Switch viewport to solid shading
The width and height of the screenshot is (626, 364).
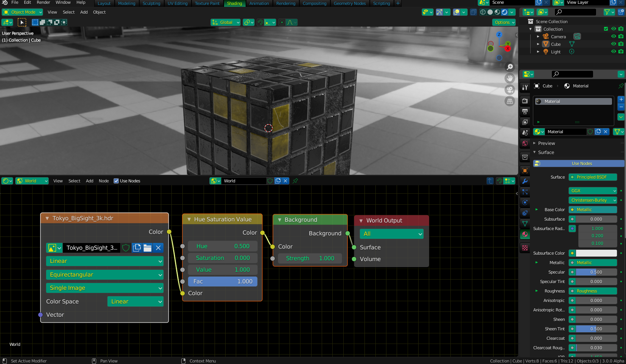pos(490,12)
